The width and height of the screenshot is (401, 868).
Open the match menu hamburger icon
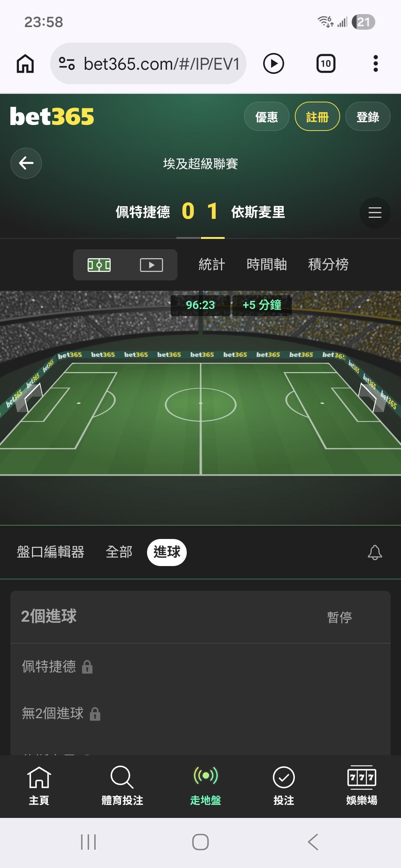[375, 213]
